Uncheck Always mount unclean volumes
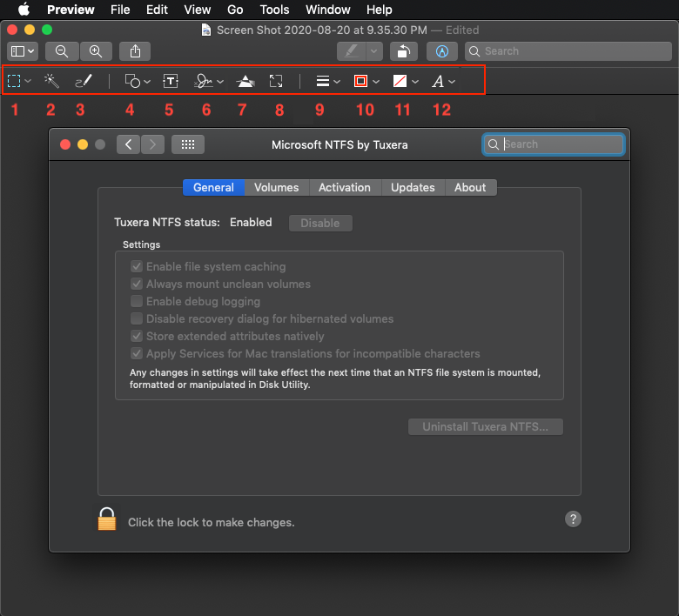Viewport: 679px width, 616px height. [x=137, y=284]
